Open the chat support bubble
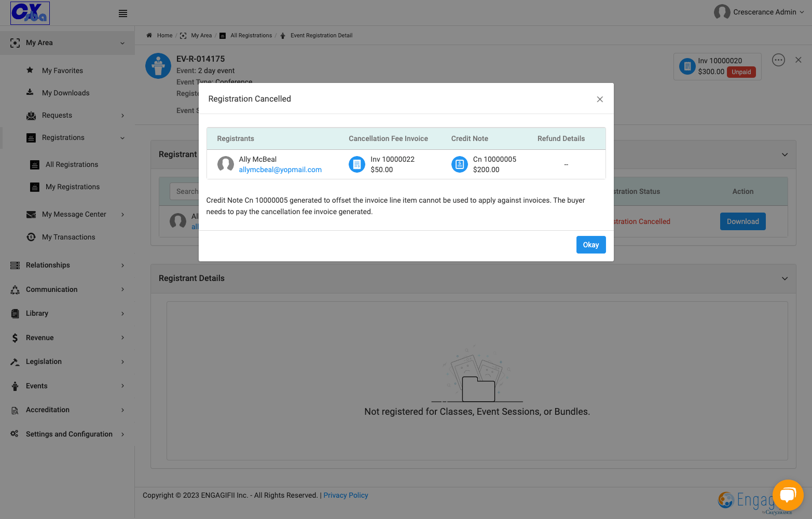 (788, 495)
